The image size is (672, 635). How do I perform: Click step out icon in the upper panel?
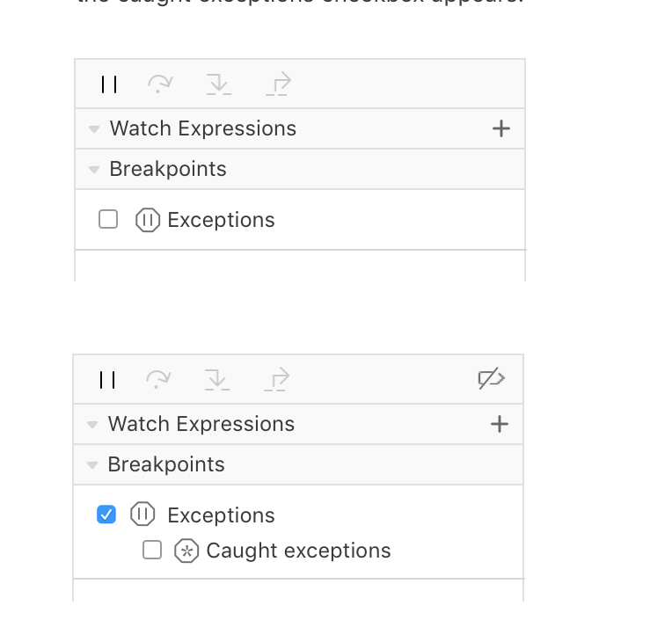pyautogui.click(x=278, y=84)
